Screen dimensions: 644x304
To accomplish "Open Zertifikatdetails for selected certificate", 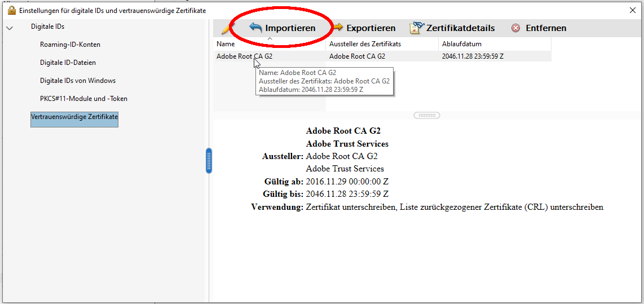I will point(460,28).
